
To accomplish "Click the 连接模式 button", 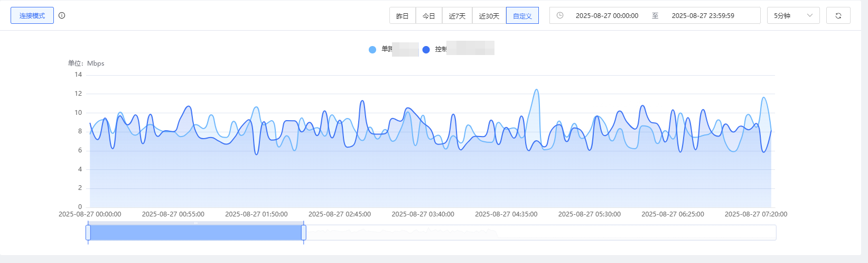I will pos(32,16).
